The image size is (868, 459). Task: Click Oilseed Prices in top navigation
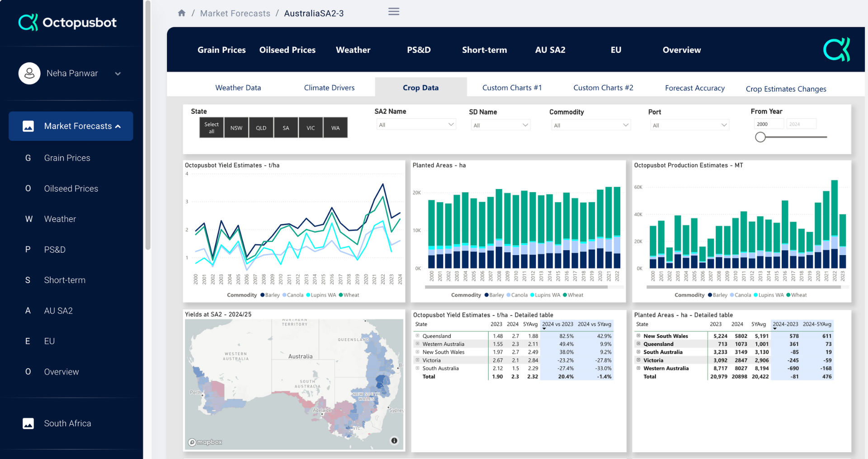[288, 50]
